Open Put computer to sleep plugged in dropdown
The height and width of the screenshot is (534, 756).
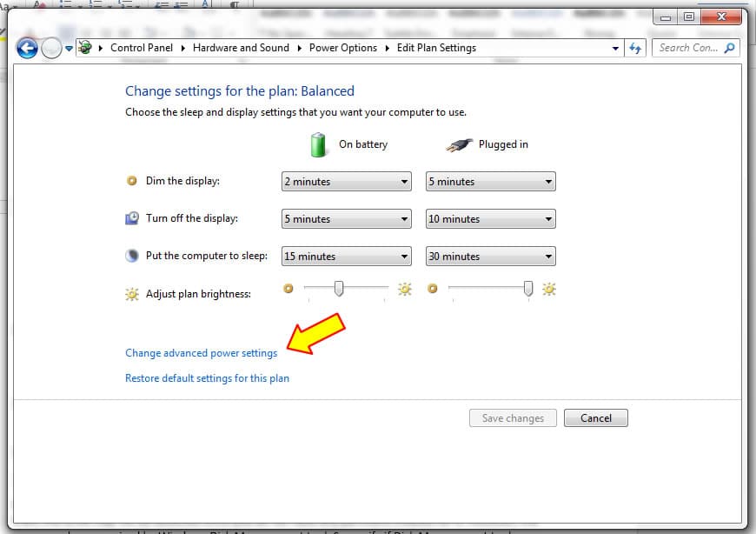[x=490, y=257]
